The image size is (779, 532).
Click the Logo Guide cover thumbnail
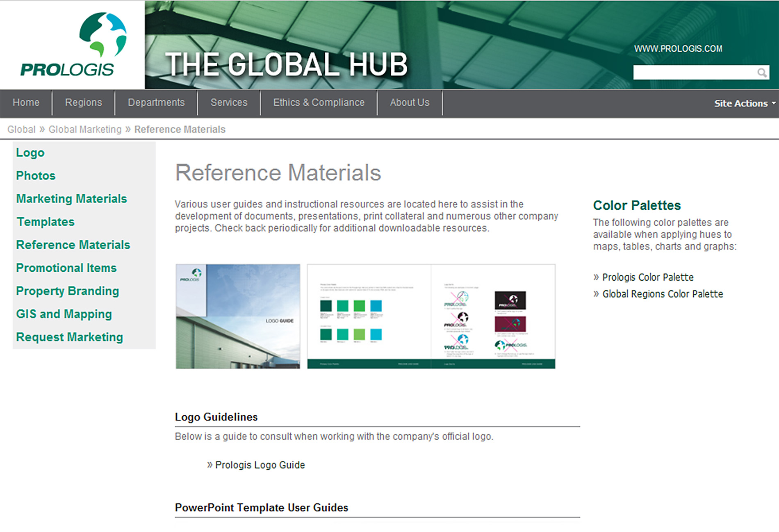(x=238, y=316)
